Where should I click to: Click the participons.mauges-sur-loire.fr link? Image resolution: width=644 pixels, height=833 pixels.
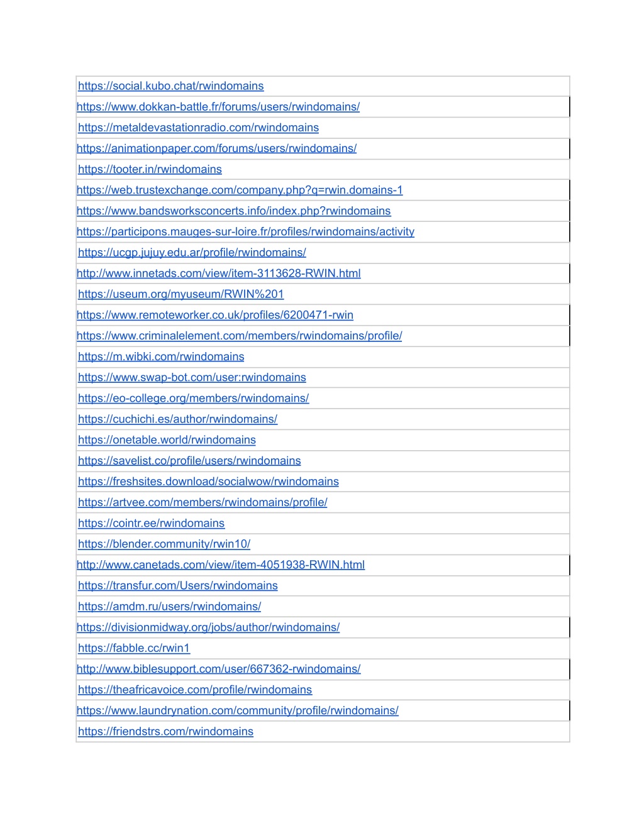click(245, 231)
